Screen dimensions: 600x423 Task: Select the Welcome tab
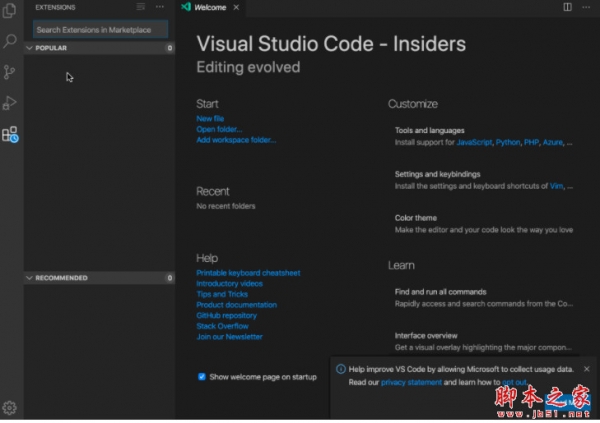tap(210, 7)
